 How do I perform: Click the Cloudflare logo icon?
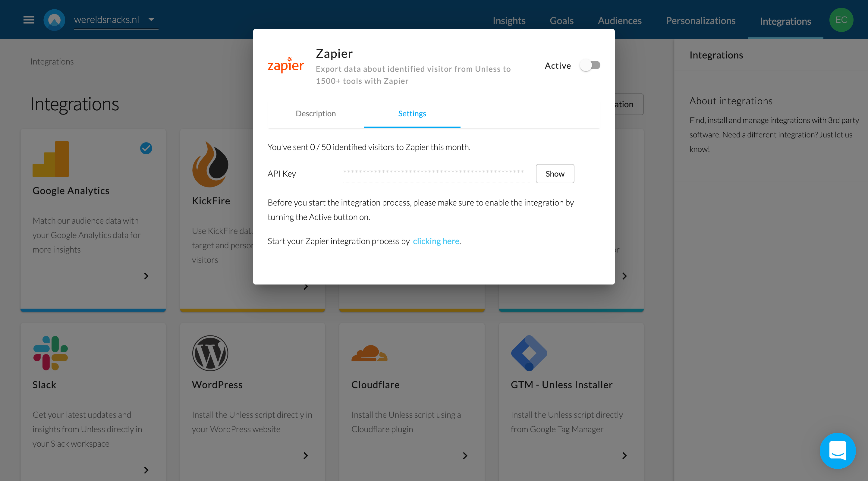369,353
